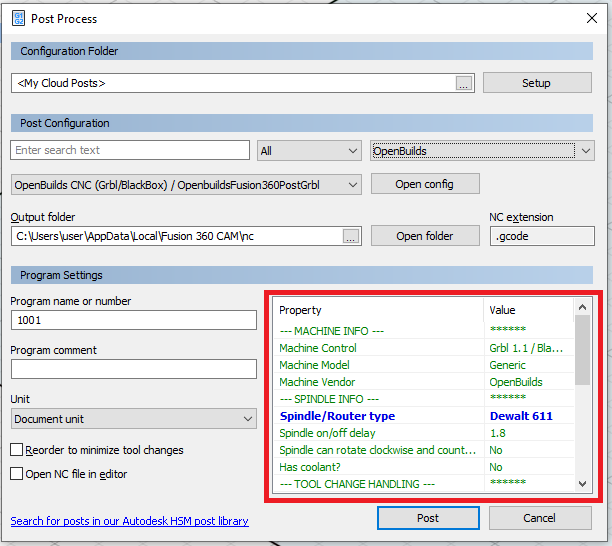612x546 pixels.
Task: Click the Dewalt 611 value cell
Action: 521,416
